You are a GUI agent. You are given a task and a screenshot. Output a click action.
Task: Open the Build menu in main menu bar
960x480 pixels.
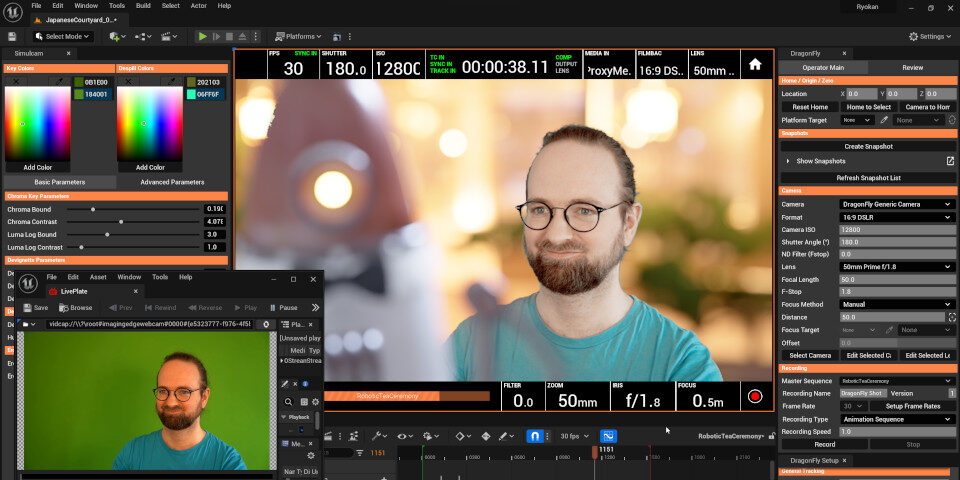(x=143, y=6)
